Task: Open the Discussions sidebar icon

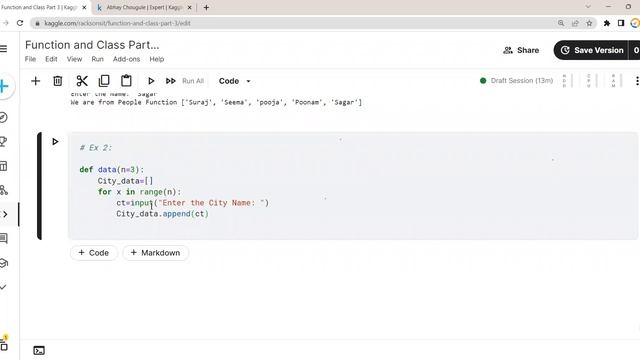Action: [4, 238]
